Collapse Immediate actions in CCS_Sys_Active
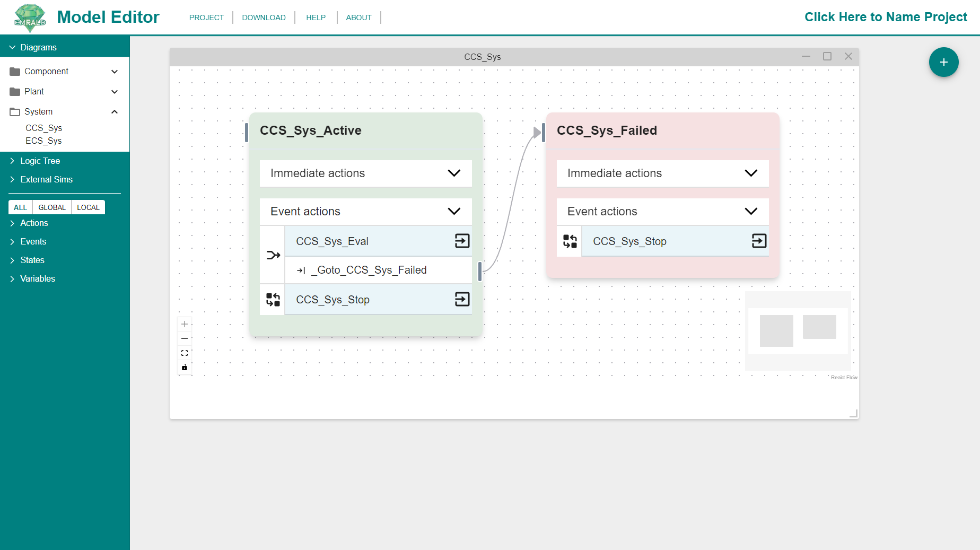The width and height of the screenshot is (980, 550). point(454,173)
